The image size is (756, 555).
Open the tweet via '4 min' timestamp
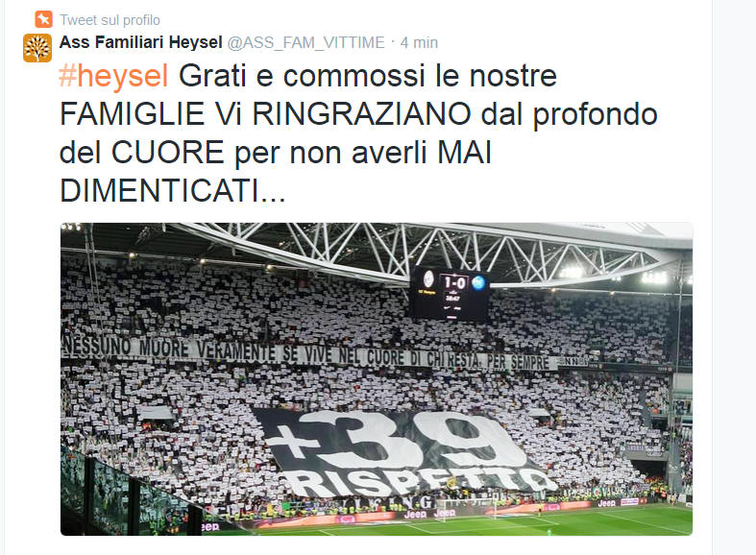click(419, 42)
